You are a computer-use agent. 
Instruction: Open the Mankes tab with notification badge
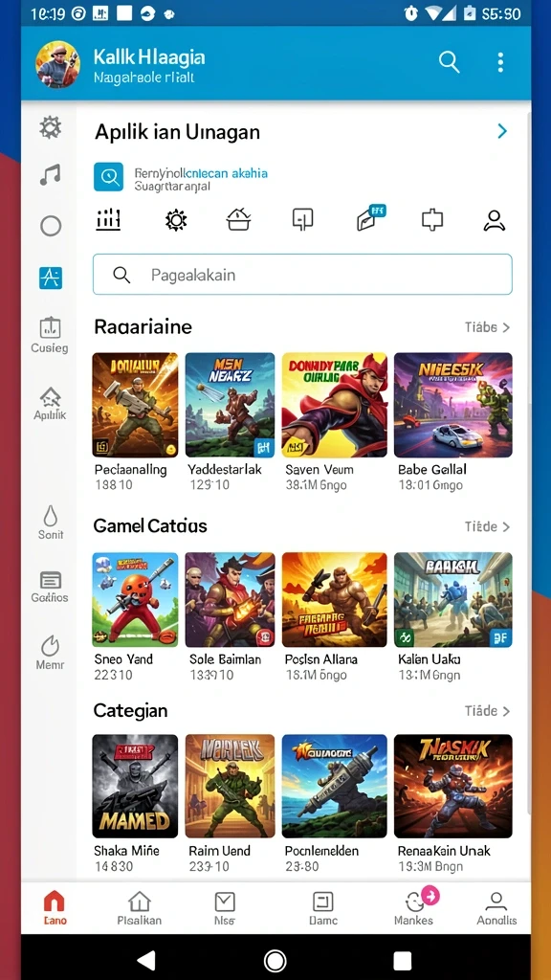(x=414, y=908)
